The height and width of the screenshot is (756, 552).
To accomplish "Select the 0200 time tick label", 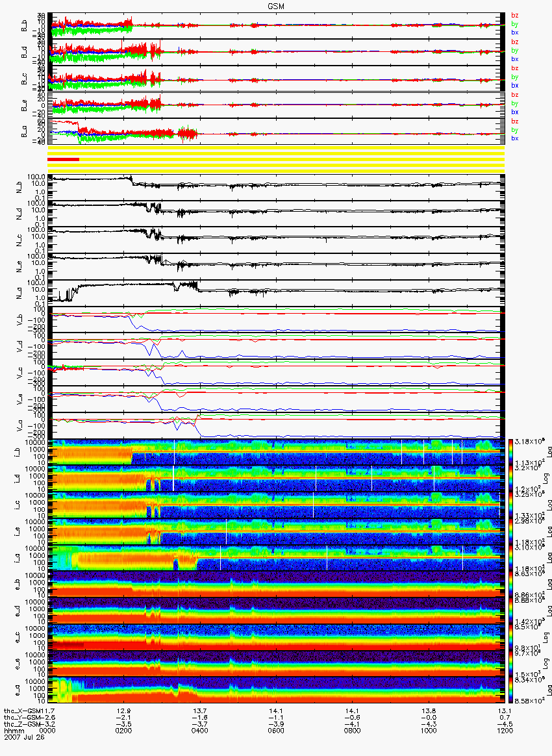I will 123,730.
